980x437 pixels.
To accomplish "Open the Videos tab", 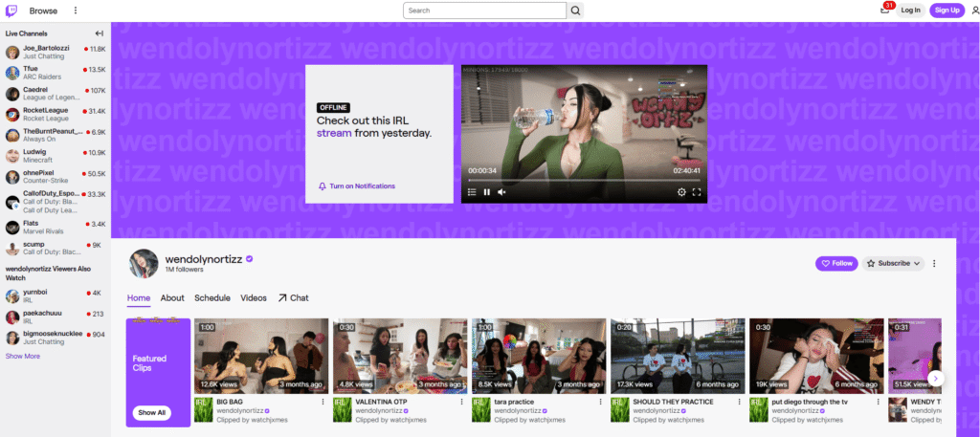I will (x=254, y=298).
